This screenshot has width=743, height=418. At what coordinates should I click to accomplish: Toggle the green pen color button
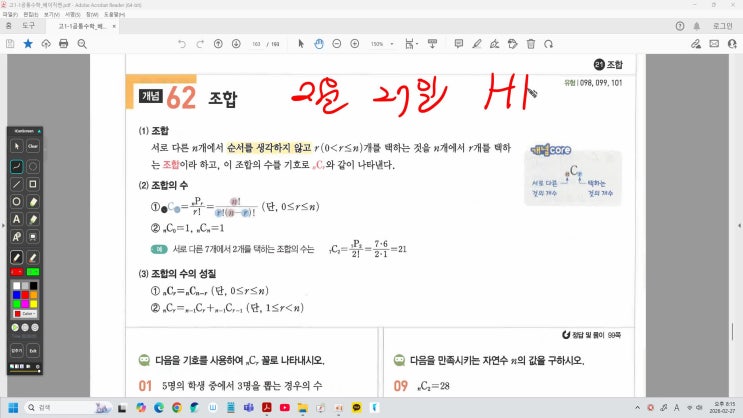(x=33, y=272)
